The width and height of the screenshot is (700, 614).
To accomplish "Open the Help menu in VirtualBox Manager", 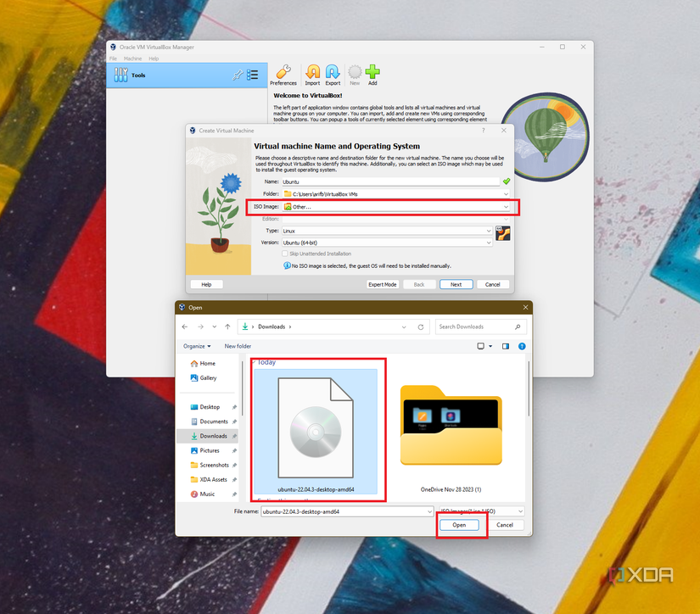I will pyautogui.click(x=154, y=59).
